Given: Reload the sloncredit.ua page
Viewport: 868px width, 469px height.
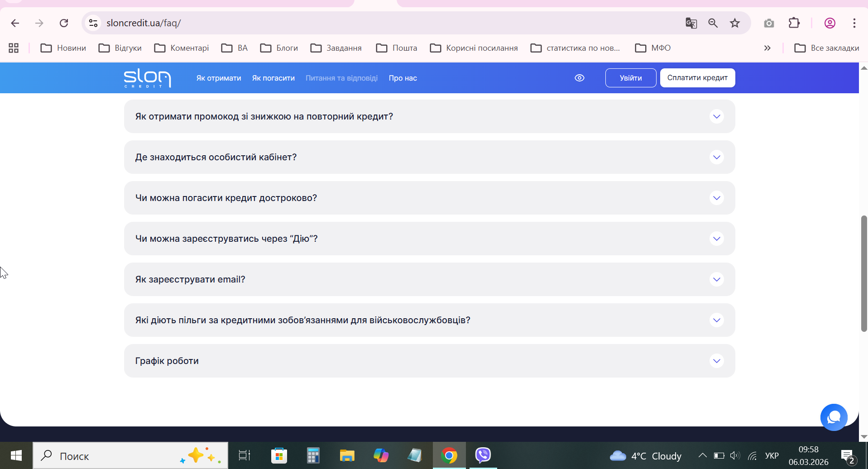Looking at the screenshot, I should click(64, 23).
